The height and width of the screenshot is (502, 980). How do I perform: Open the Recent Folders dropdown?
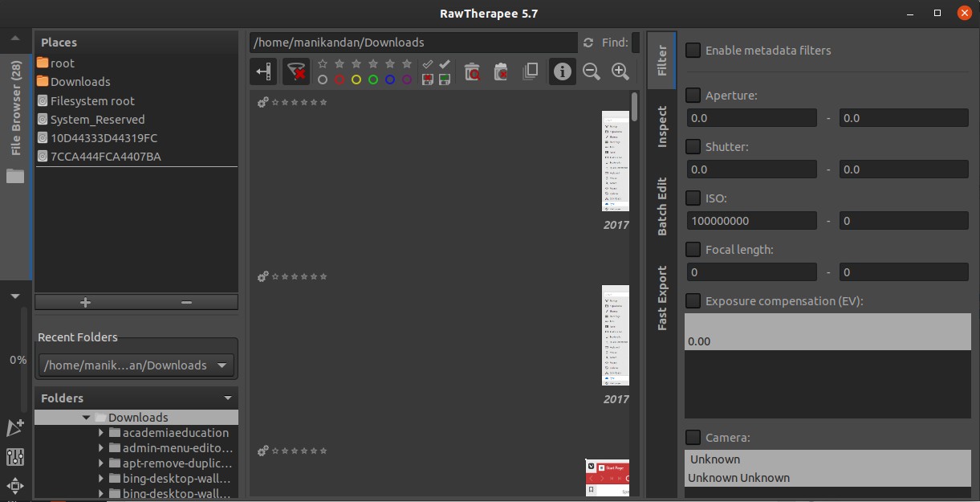click(136, 365)
